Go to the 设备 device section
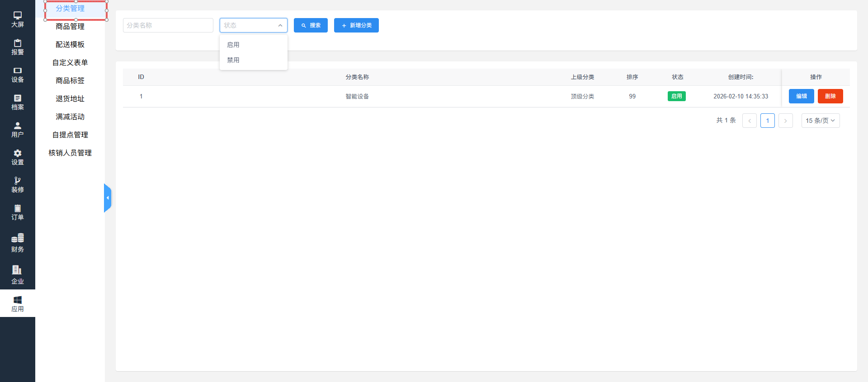The height and width of the screenshot is (382, 868). click(18, 75)
